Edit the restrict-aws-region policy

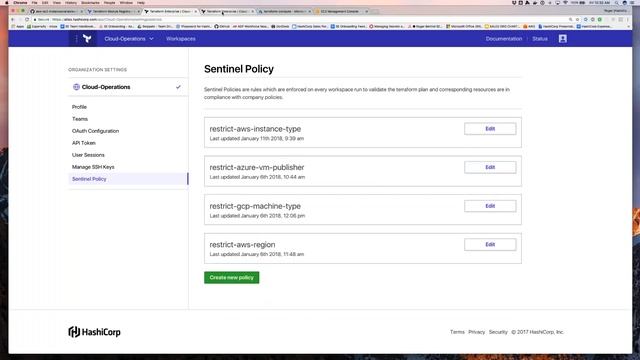coord(490,244)
